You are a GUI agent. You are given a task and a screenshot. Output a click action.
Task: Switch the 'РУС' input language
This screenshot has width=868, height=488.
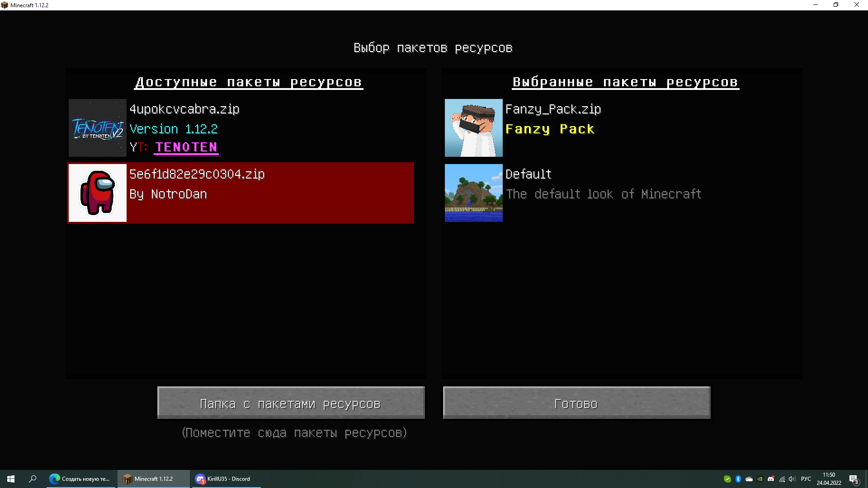click(x=806, y=479)
